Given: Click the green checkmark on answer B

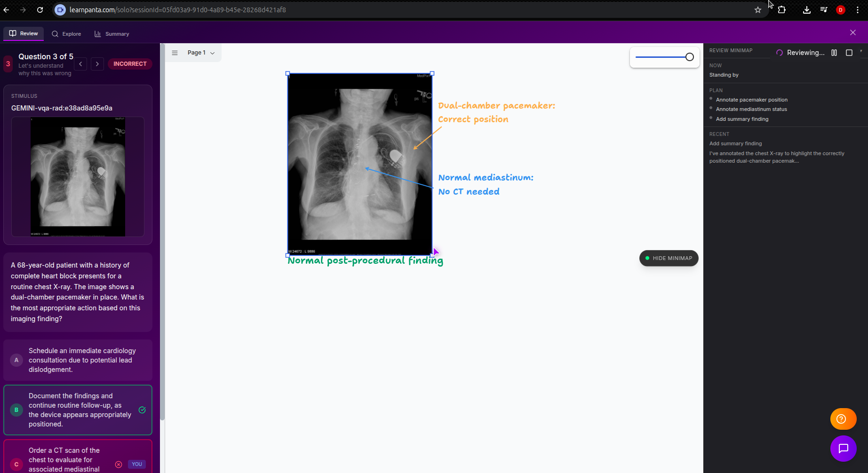Looking at the screenshot, I should point(142,410).
